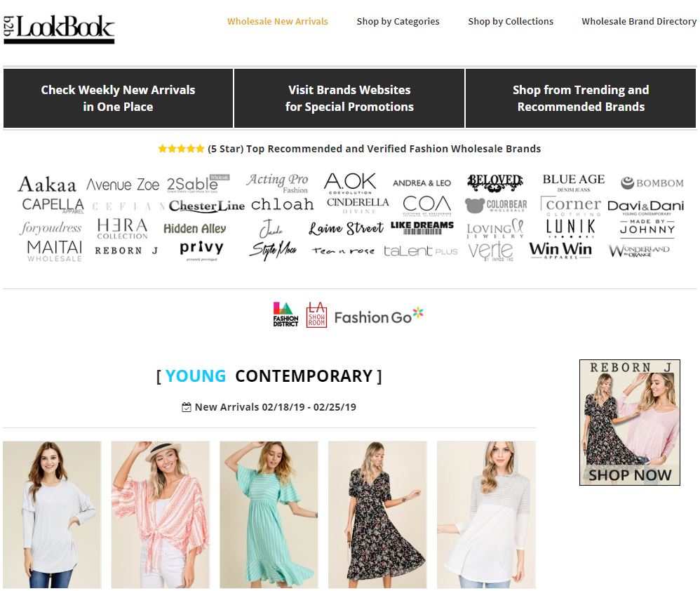Click Shop from Trending and Recommended Brands
The height and width of the screenshot is (591, 700).
580,98
